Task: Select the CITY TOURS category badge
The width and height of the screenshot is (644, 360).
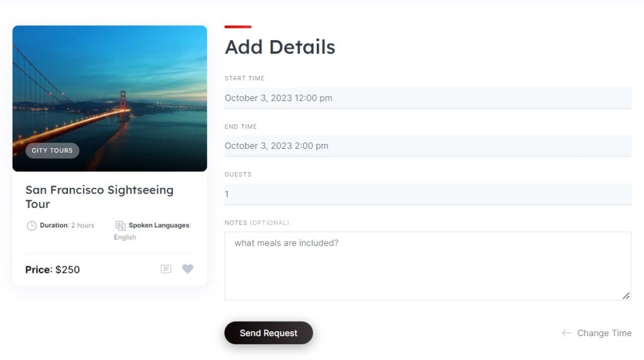Action: (52, 151)
